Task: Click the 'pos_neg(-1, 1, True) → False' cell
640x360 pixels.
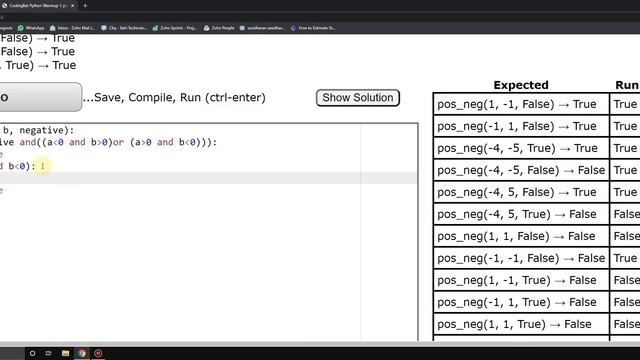Action: point(521,302)
